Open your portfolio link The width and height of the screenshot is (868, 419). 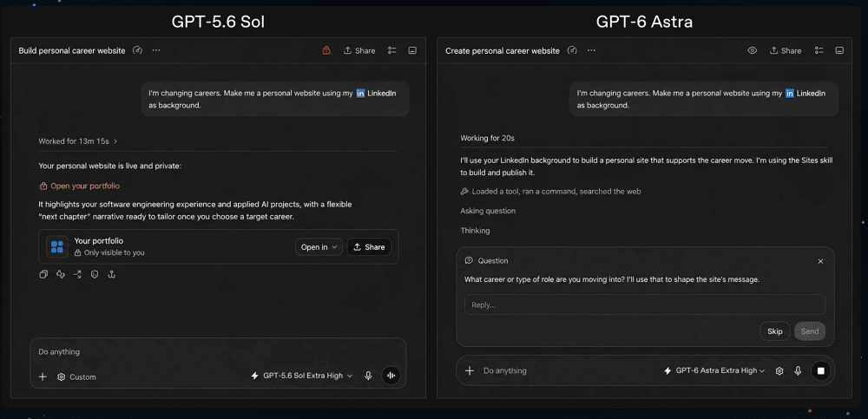coord(80,186)
